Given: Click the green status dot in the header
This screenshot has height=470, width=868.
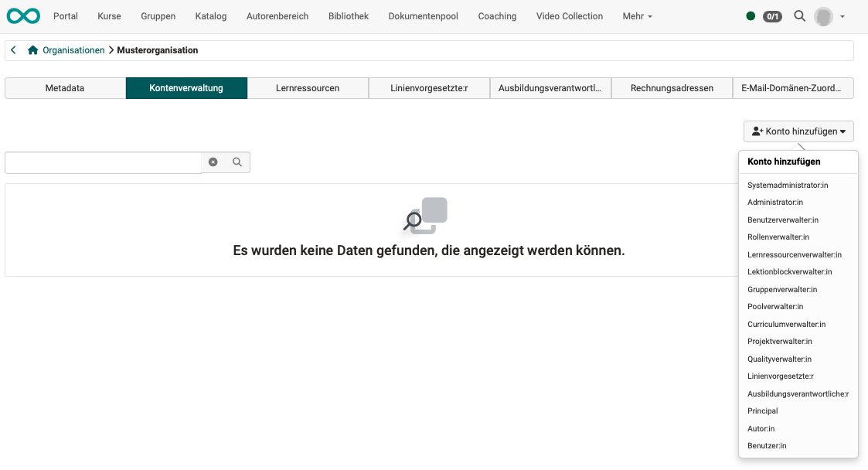Looking at the screenshot, I should (x=749, y=14).
